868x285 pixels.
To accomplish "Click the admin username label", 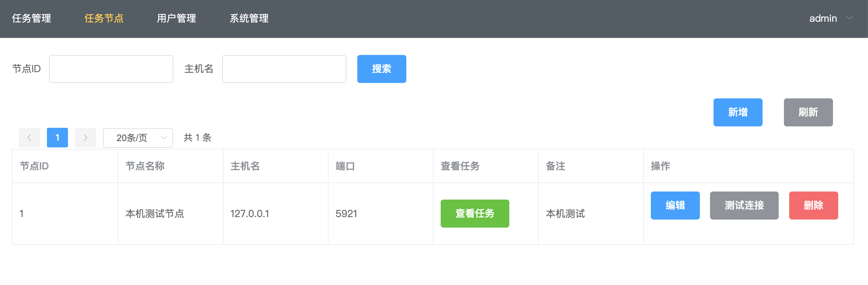I will click(823, 18).
